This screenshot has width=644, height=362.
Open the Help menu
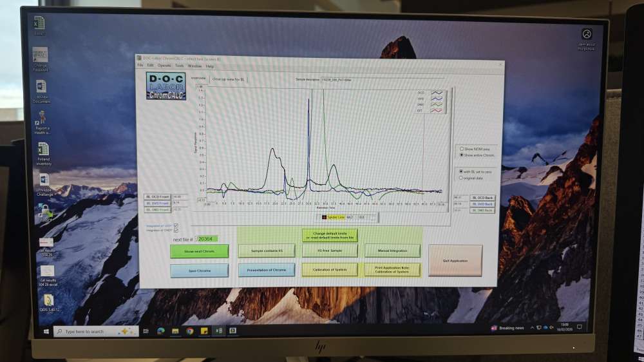tap(210, 66)
